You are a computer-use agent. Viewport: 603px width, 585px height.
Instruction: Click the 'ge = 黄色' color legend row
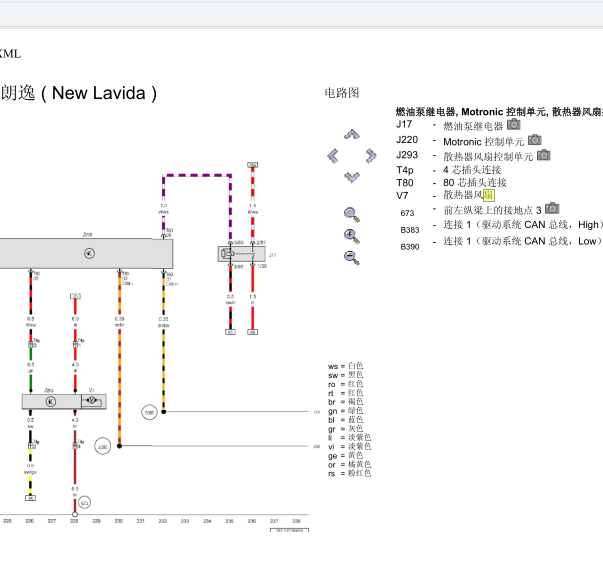click(346, 456)
